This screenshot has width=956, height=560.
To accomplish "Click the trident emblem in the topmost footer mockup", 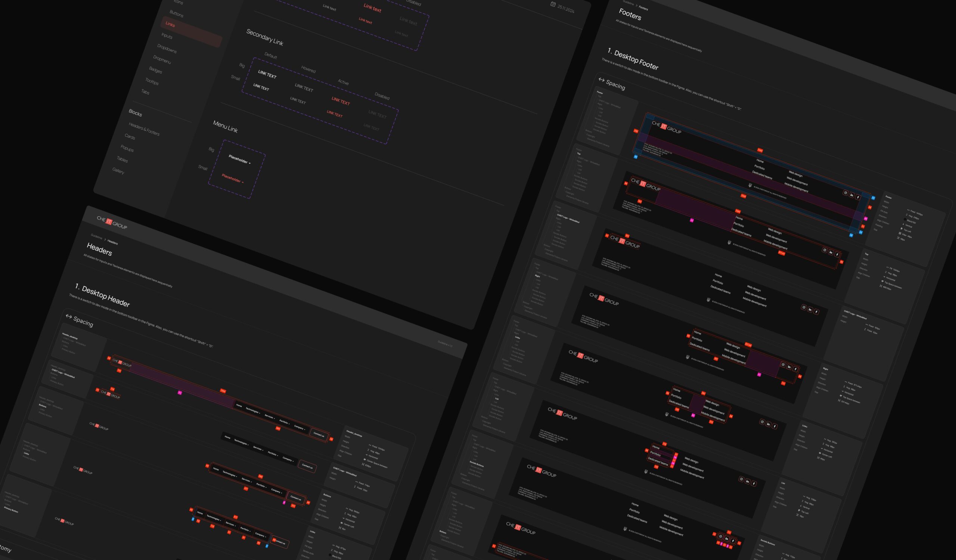I will (x=750, y=185).
